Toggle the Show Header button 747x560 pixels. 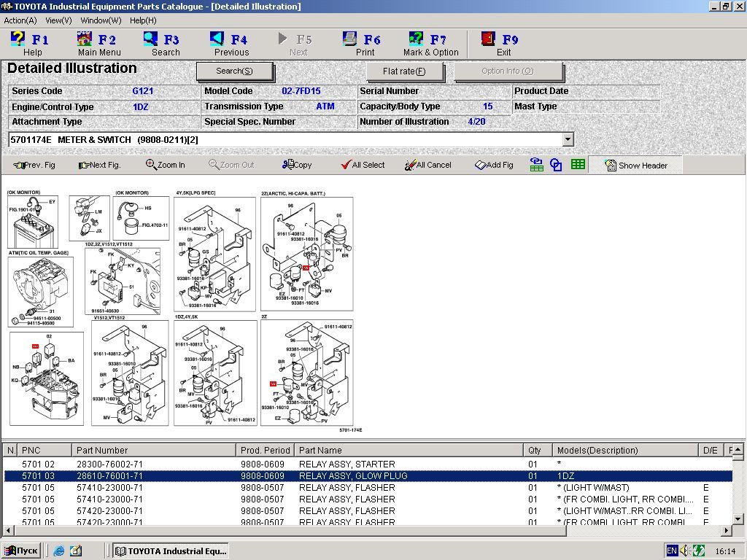(x=635, y=166)
